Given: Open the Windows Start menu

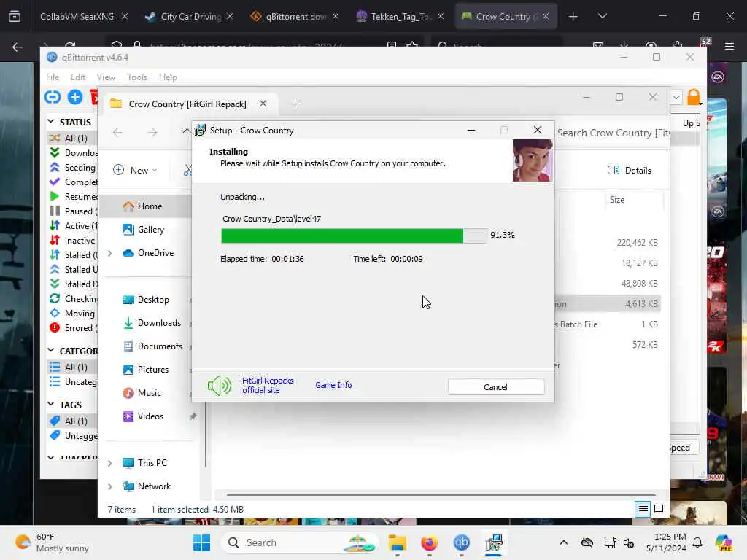Looking at the screenshot, I should (x=201, y=542).
